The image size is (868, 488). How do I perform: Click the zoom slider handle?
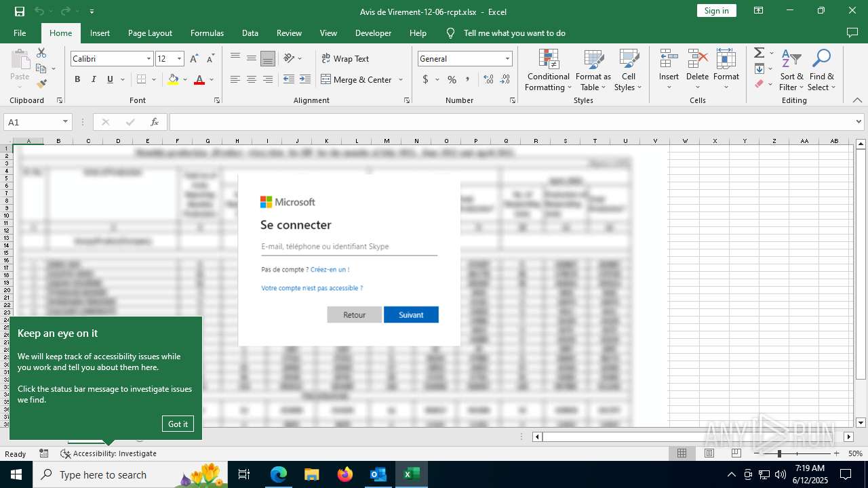(x=780, y=453)
